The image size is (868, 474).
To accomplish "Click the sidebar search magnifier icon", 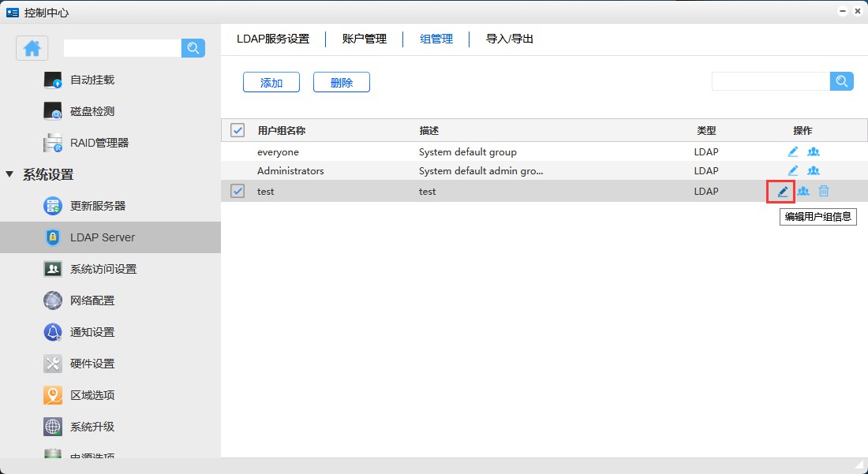I will 193,48.
